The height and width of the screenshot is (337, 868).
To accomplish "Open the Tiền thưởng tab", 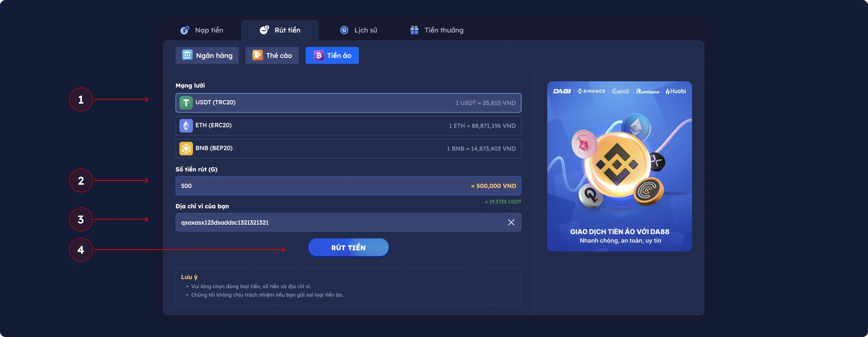I will click(437, 30).
